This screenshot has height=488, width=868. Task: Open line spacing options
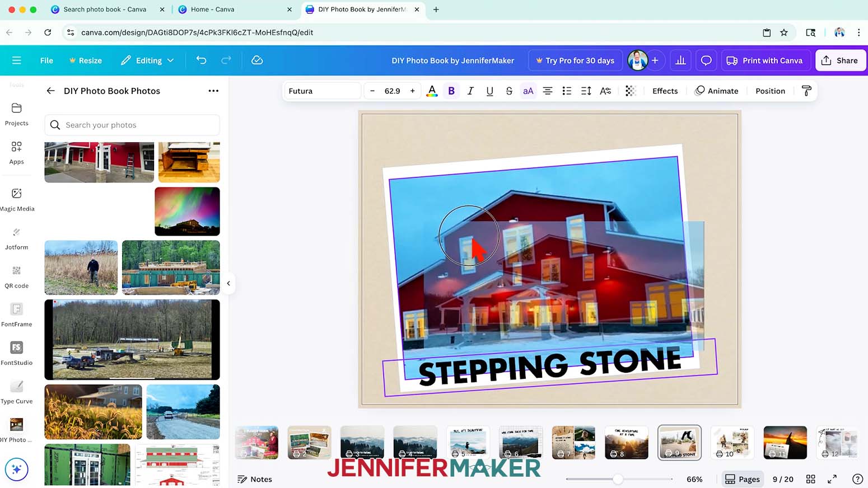point(586,91)
